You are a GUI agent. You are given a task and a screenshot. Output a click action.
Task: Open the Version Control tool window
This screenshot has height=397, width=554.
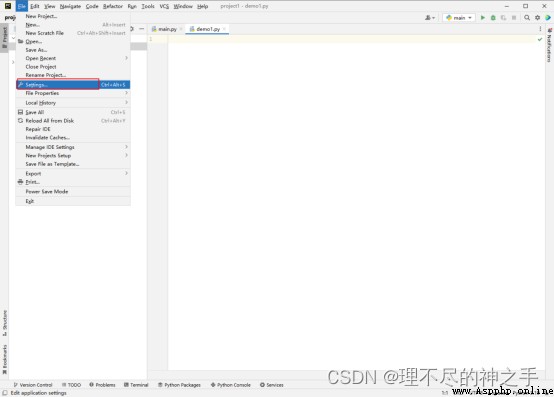click(33, 385)
